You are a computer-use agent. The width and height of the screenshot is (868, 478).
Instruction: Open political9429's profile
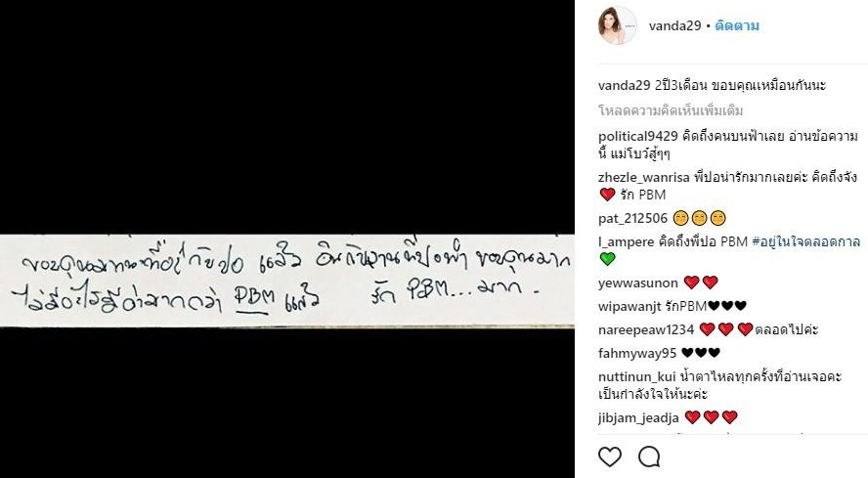pyautogui.click(x=638, y=136)
